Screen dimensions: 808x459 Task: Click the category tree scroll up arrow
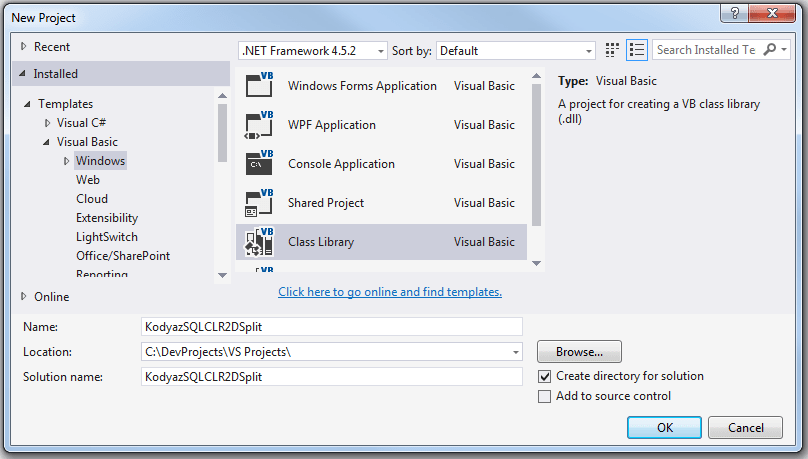(222, 96)
